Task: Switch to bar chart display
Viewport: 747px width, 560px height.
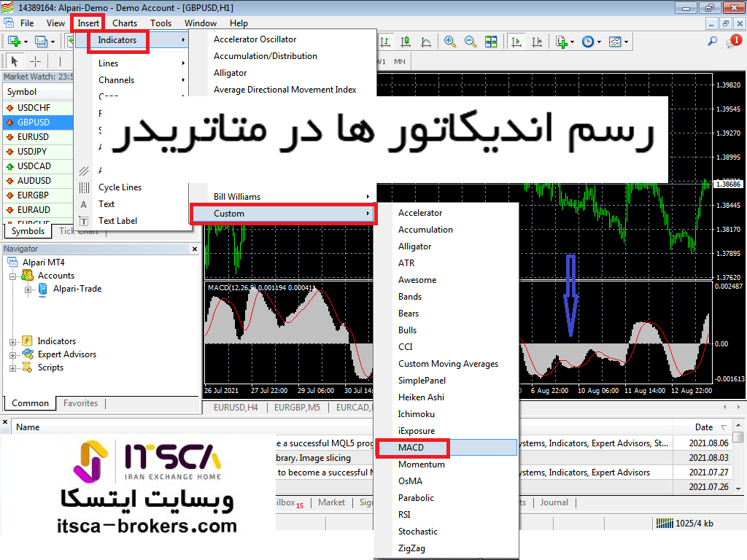Action: coord(385,42)
